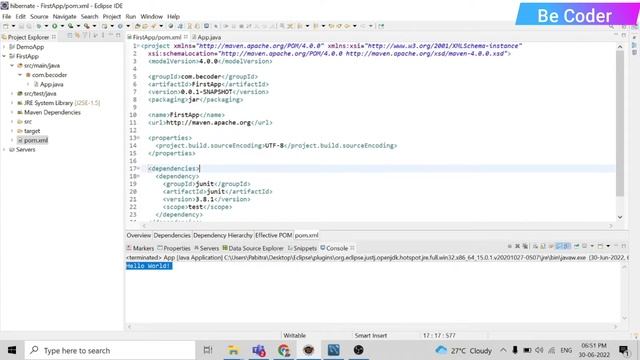
Task: Click the Writable status entry
Action: [x=294, y=336]
